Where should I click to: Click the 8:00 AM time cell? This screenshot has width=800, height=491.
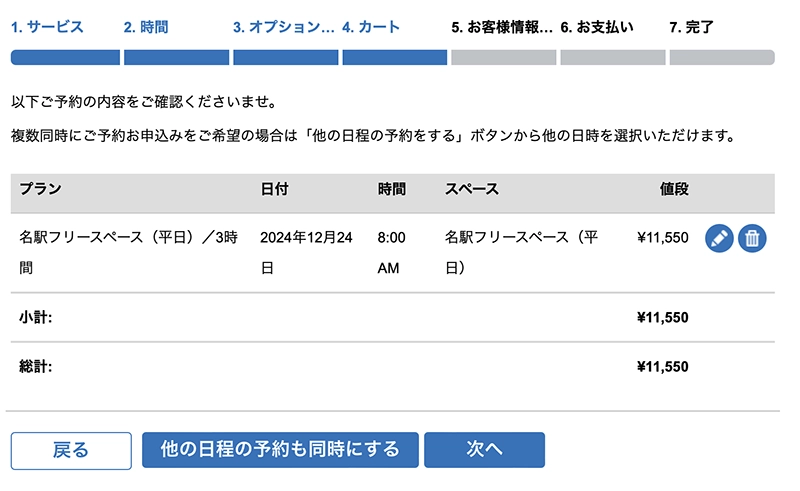(x=392, y=253)
